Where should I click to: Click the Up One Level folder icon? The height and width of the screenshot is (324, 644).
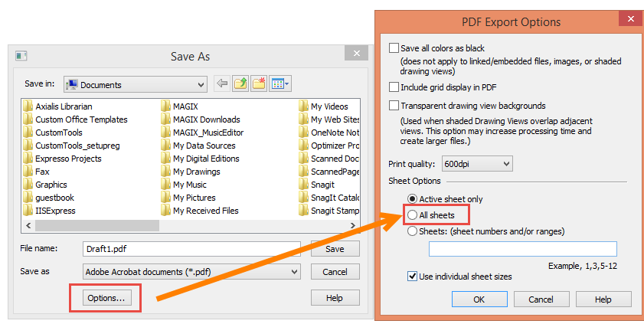240,84
